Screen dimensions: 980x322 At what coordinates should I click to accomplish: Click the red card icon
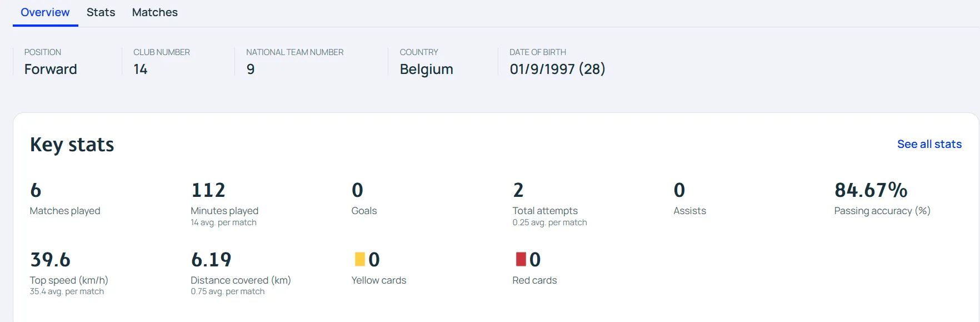coord(521,259)
